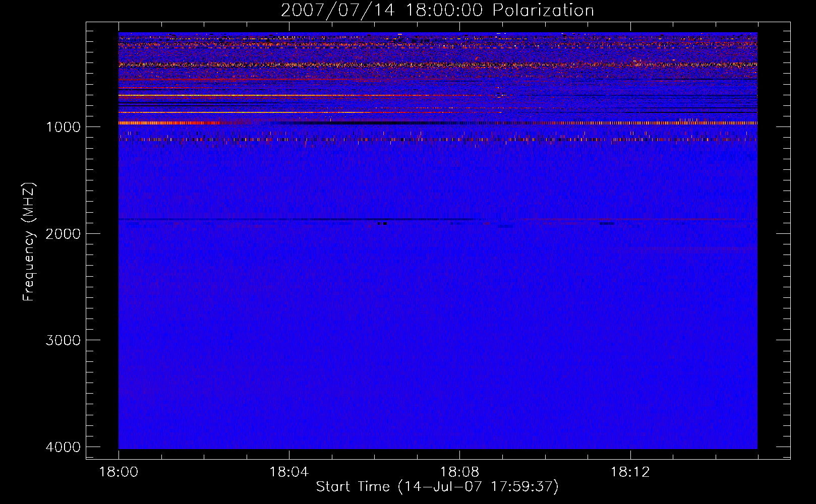Click the "Start Time (14-Jul-07 17:59:37)" label
Viewport: 816px width, 504px height.
pos(437,486)
